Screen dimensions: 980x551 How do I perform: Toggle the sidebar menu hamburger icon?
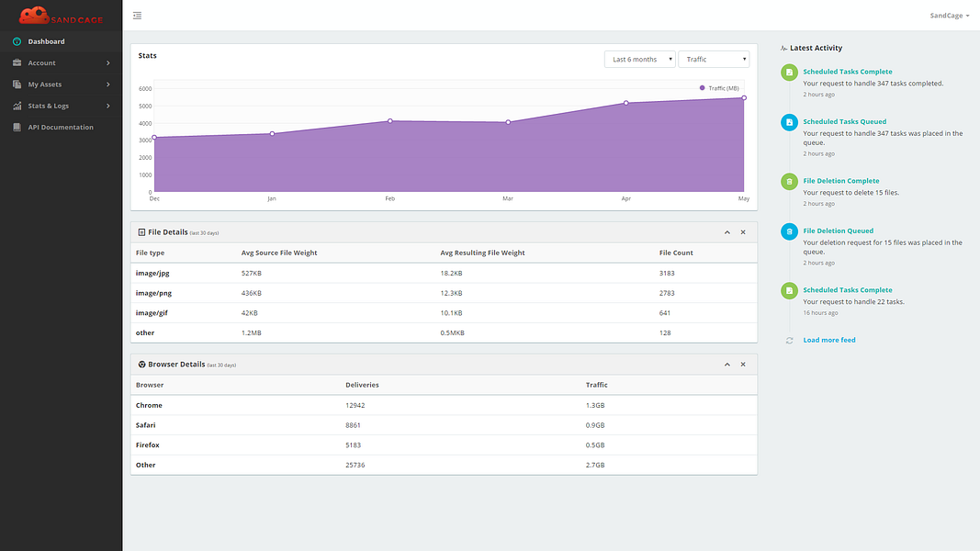(137, 16)
